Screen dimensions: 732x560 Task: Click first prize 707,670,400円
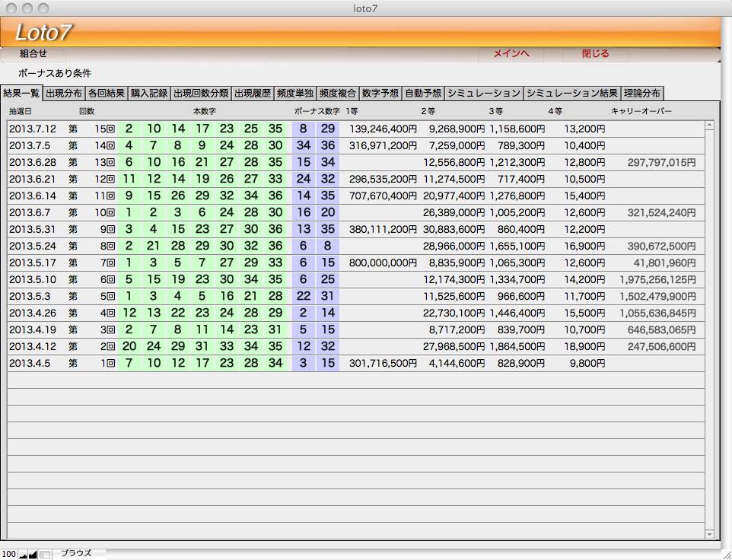[383, 196]
